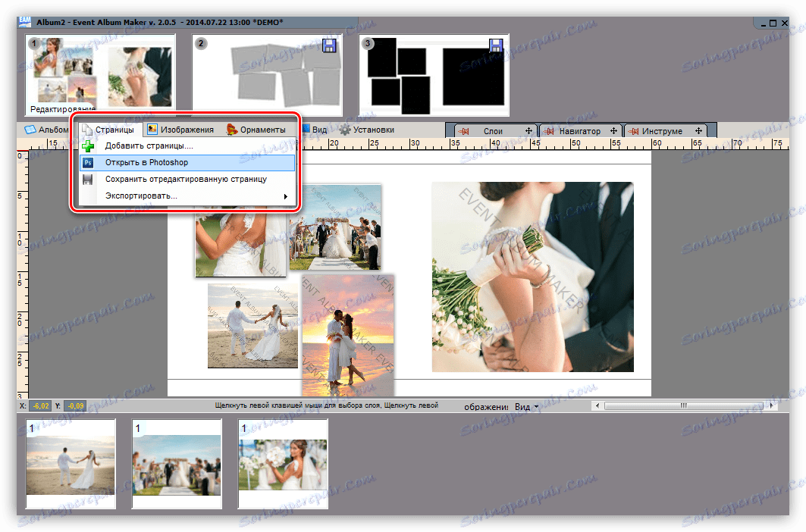The image size is (806, 532).
Task: Select the sunset kiss photo on canvas
Action: tap(348, 335)
